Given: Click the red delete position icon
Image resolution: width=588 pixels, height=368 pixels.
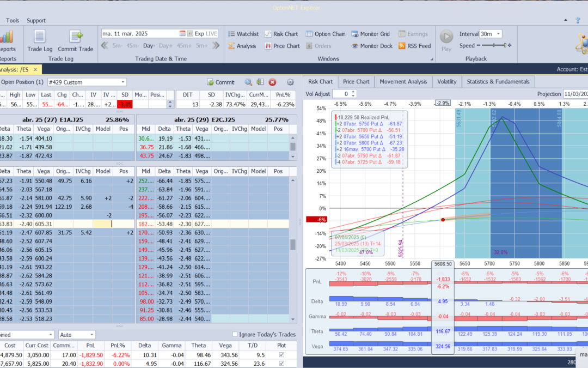Looking at the screenshot, I should pos(272,82).
